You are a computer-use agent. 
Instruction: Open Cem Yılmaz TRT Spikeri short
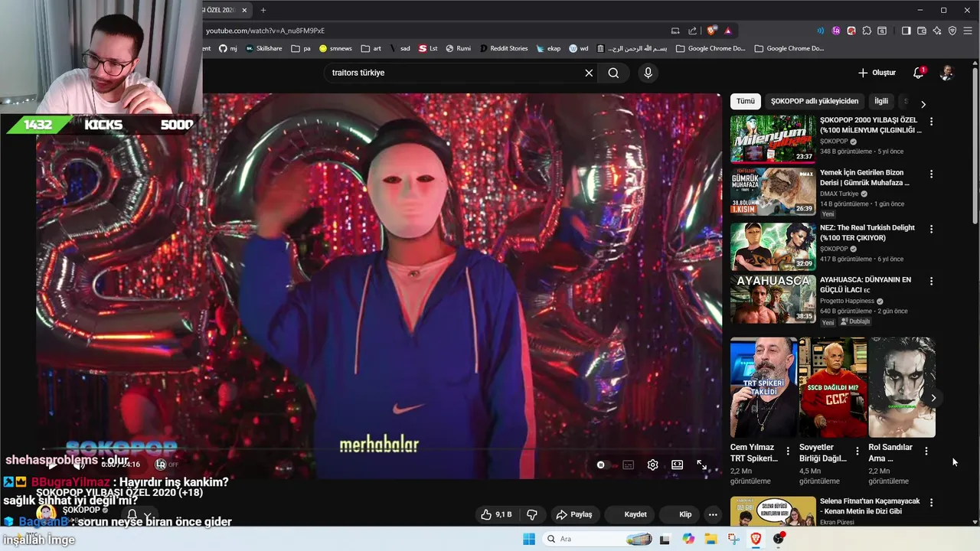coord(763,387)
